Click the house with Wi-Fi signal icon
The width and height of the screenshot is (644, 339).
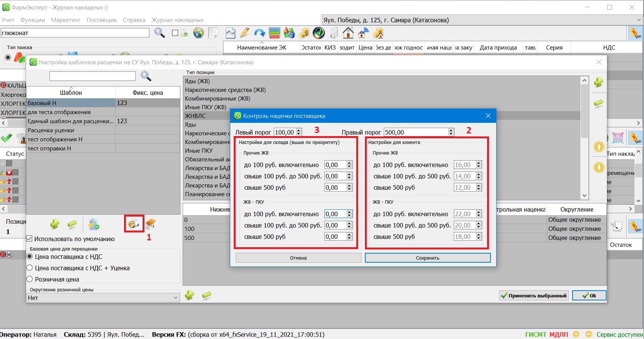pyautogui.click(x=363, y=33)
